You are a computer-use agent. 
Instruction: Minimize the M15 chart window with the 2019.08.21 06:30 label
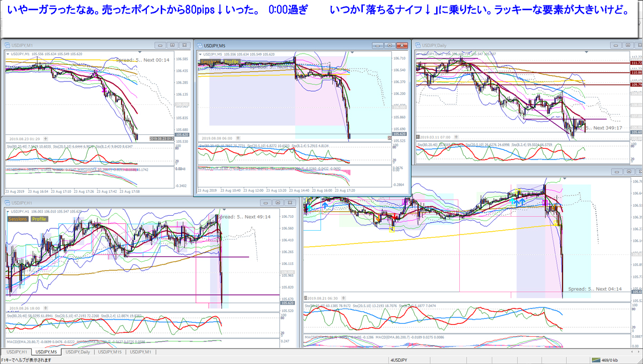coord(618,171)
